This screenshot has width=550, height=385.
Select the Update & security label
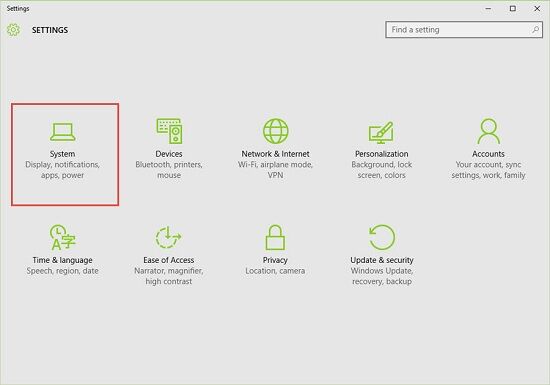pyautogui.click(x=382, y=260)
